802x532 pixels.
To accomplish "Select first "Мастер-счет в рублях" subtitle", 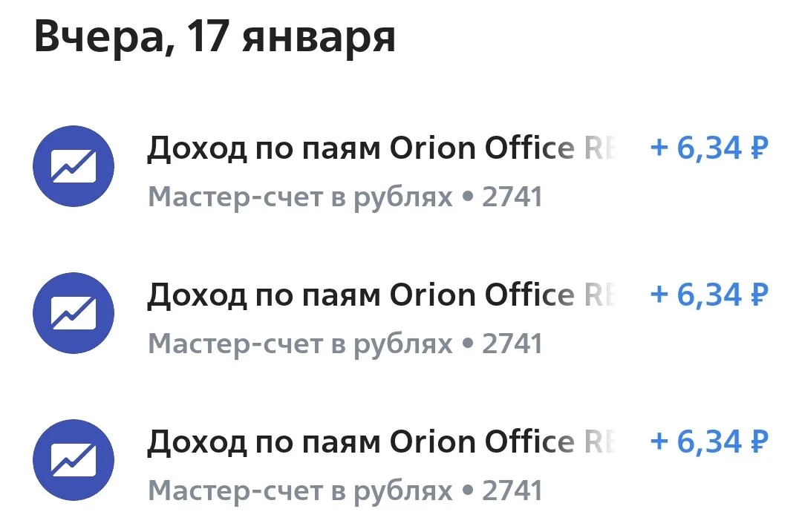I will (x=300, y=197).
